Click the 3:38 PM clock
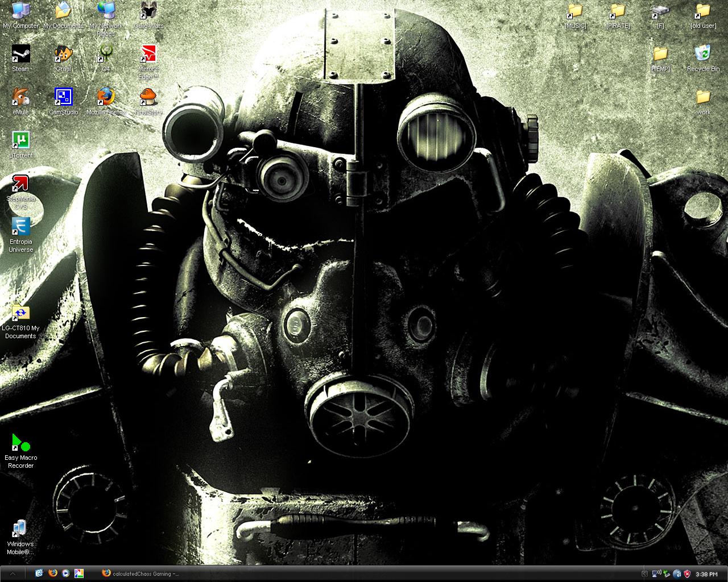728x582 pixels. (706, 575)
